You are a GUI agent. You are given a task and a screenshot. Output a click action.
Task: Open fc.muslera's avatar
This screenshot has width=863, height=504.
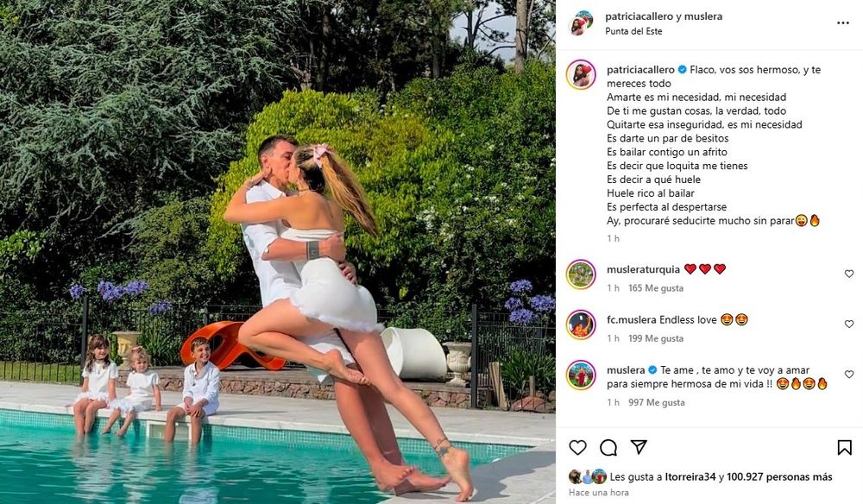click(581, 324)
